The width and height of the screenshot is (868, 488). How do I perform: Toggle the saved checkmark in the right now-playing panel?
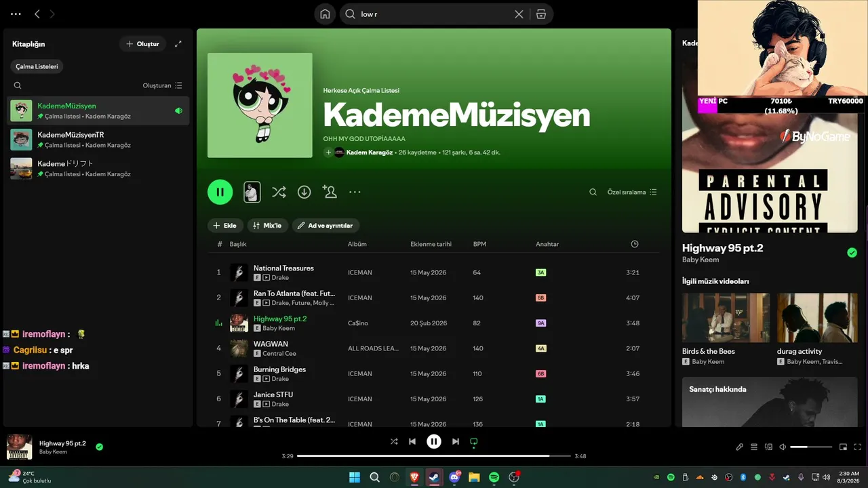point(852,253)
